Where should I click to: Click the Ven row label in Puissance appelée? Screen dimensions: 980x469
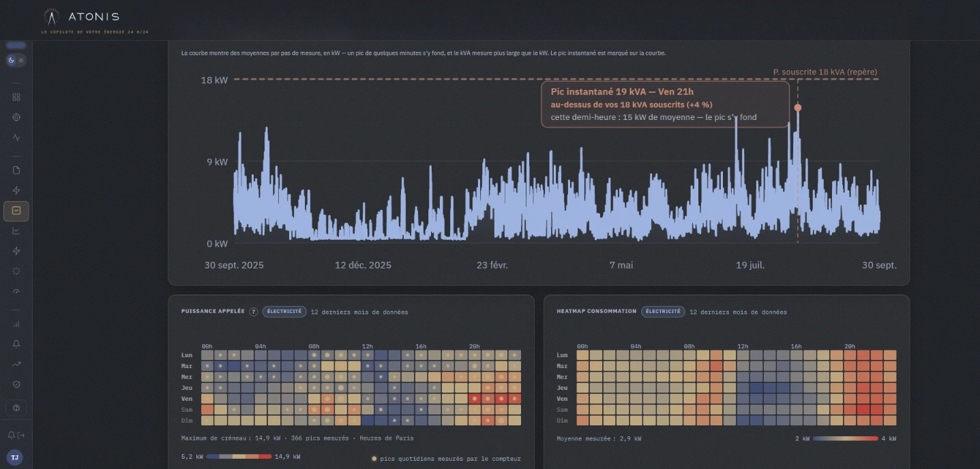tap(187, 399)
